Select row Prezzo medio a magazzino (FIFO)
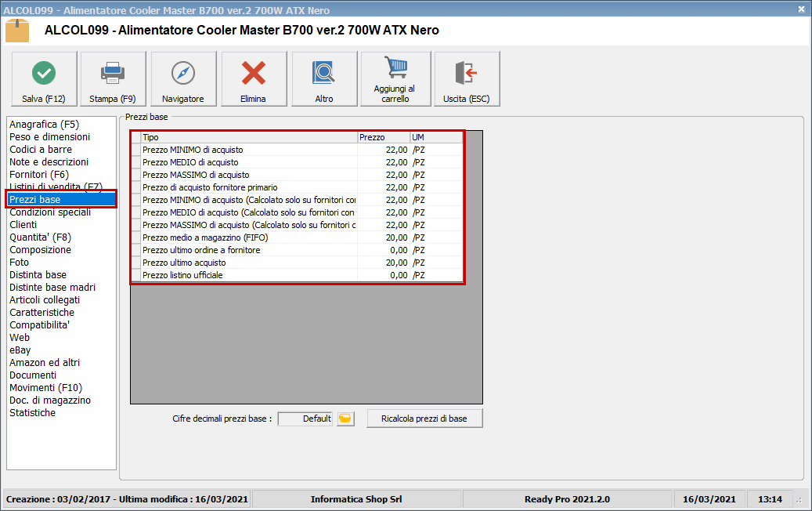The width and height of the screenshot is (812, 511). (x=298, y=238)
